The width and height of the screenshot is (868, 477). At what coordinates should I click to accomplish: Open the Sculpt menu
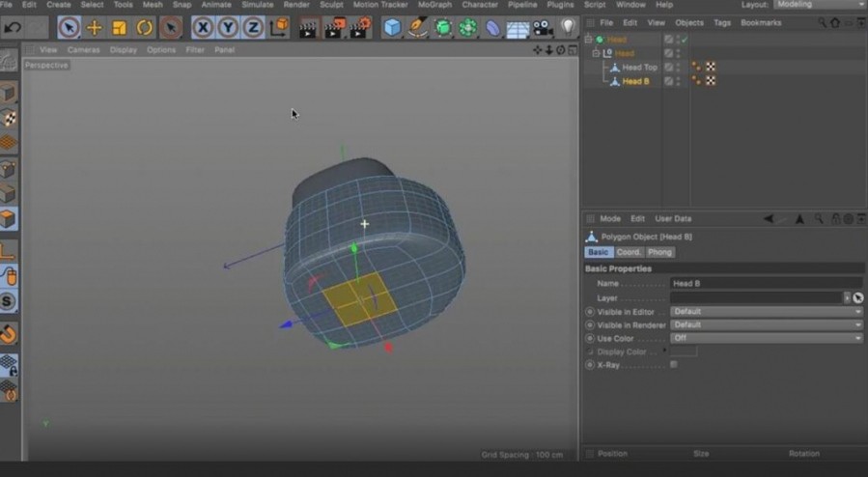331,5
